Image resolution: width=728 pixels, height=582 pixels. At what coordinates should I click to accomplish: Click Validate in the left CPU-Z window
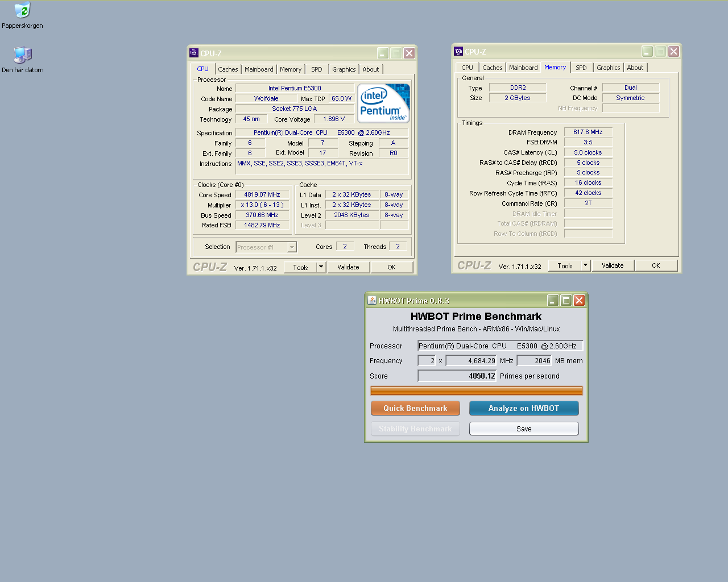tap(348, 267)
